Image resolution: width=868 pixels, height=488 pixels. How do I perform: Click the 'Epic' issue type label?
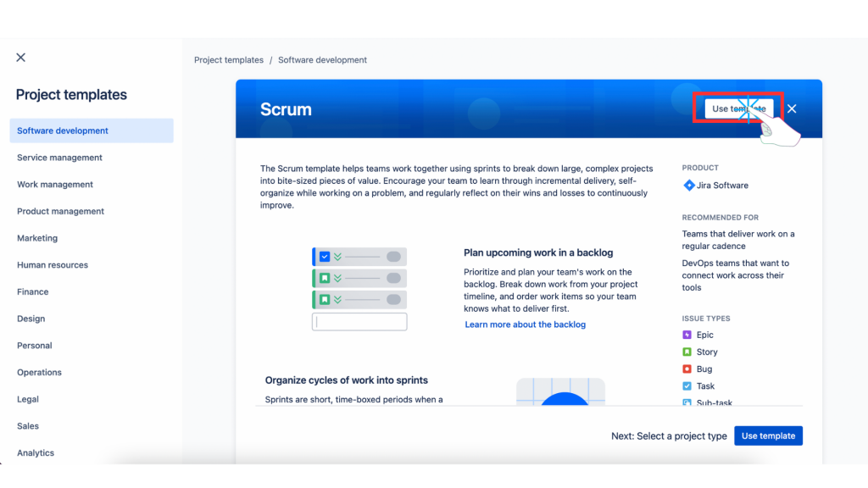[x=704, y=335]
